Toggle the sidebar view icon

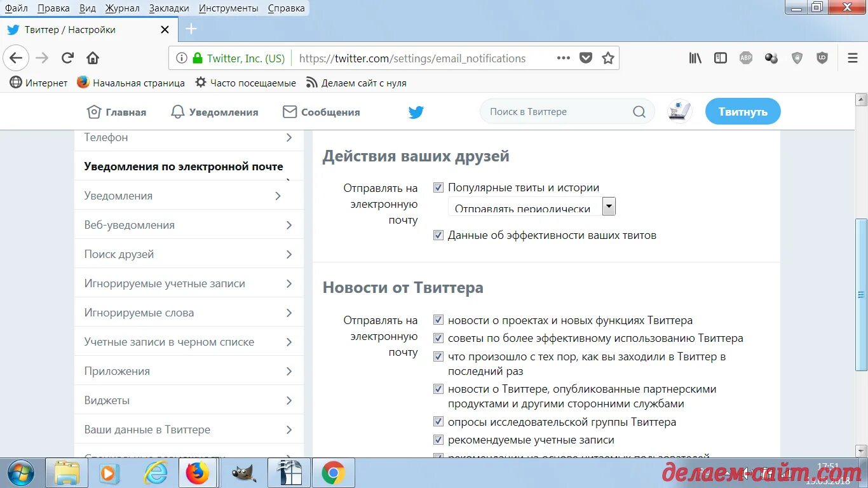pyautogui.click(x=721, y=58)
